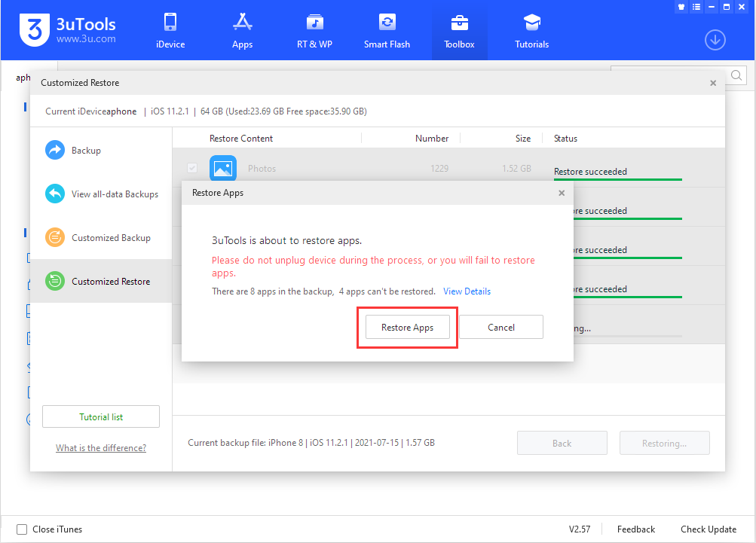
Task: Open the iDevice section
Action: (170, 30)
